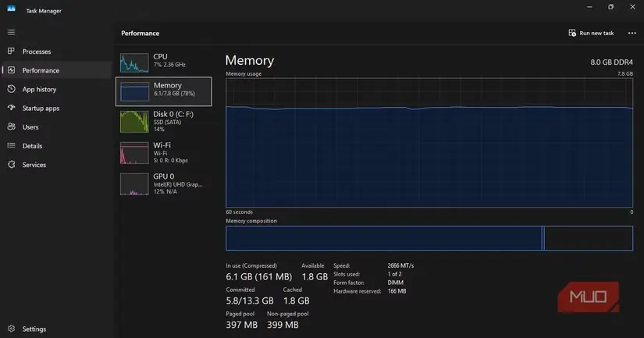Click the Processes sidebar icon
The image size is (644, 338).
pyautogui.click(x=11, y=51)
